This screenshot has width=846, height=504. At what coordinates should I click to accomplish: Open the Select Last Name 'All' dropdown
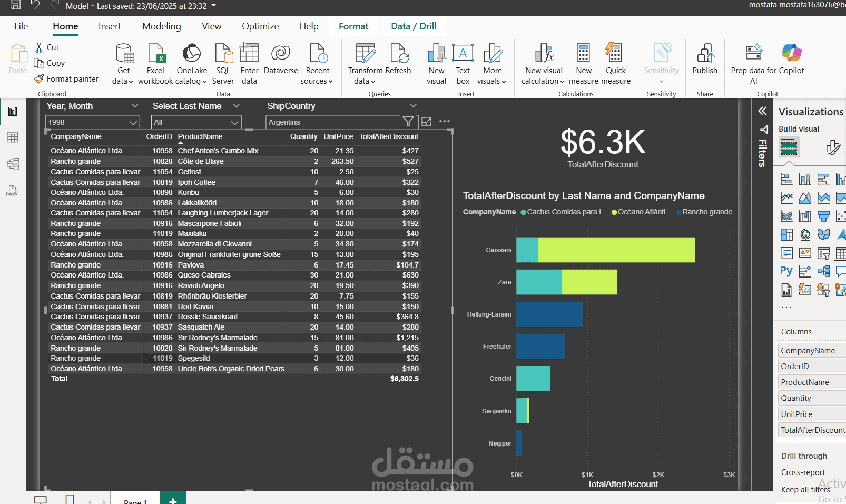[234, 122]
